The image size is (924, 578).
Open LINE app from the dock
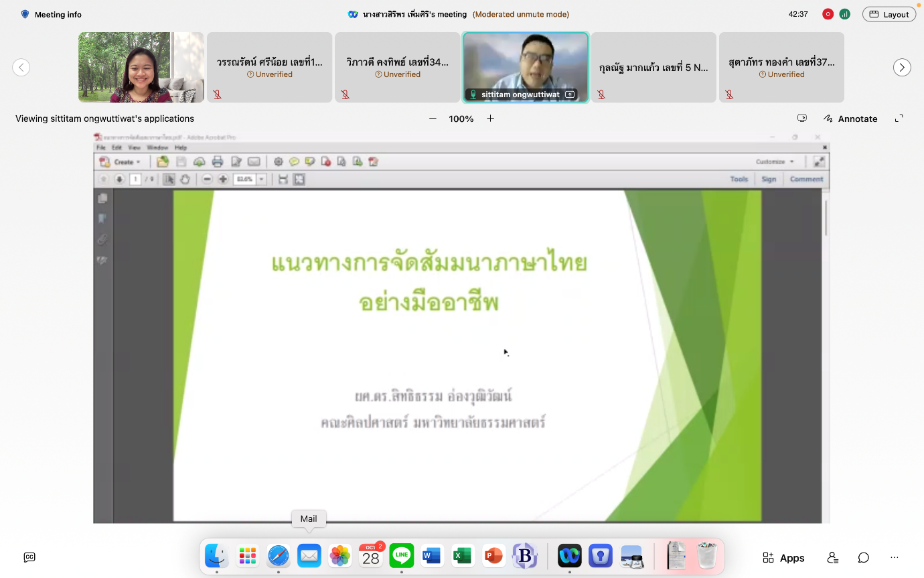[402, 556]
